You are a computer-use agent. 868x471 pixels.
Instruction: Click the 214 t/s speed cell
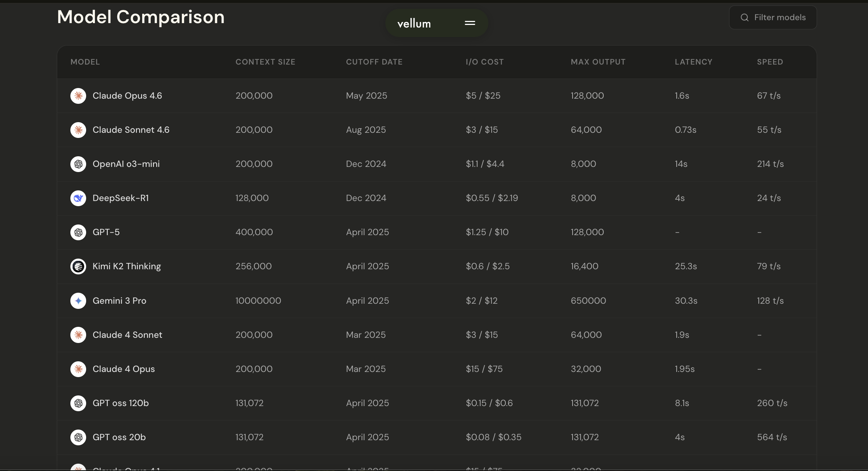coord(770,164)
